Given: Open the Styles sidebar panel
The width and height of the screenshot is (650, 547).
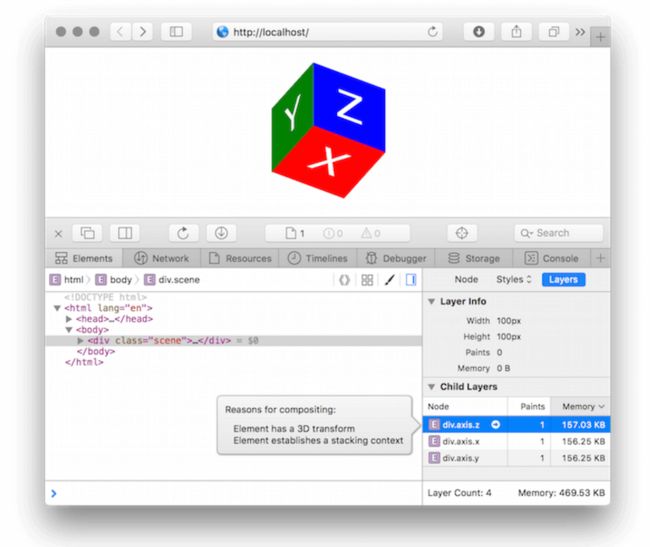Looking at the screenshot, I should 514,280.
